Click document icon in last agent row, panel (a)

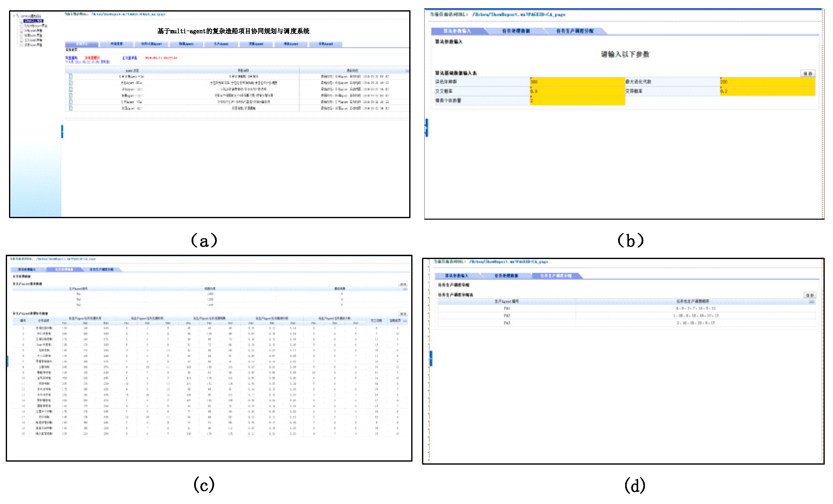coord(71,108)
